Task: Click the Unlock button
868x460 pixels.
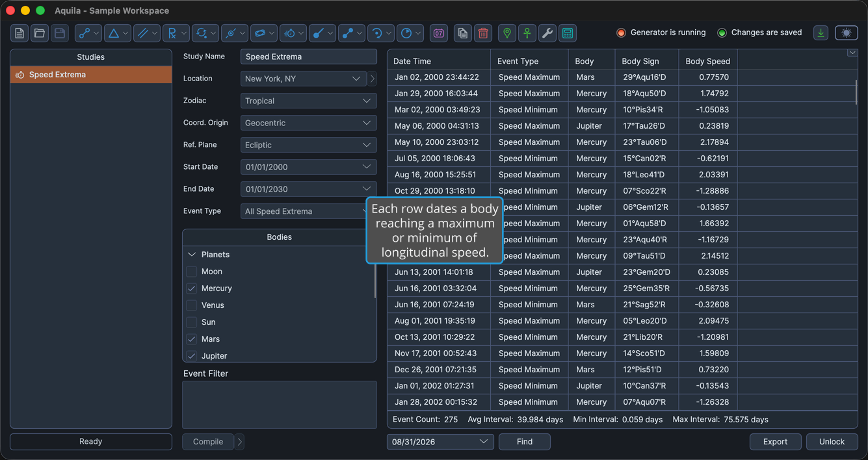Action: click(x=832, y=442)
